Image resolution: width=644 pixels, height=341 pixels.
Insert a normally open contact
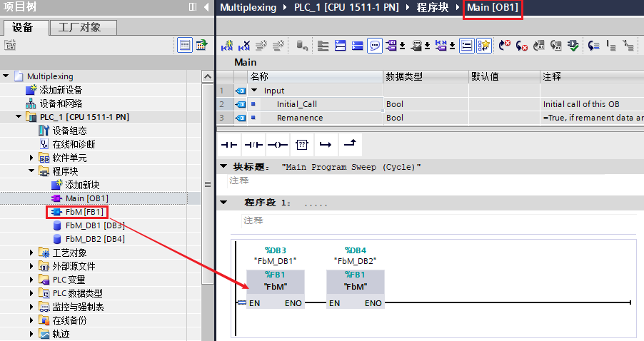[x=229, y=145]
